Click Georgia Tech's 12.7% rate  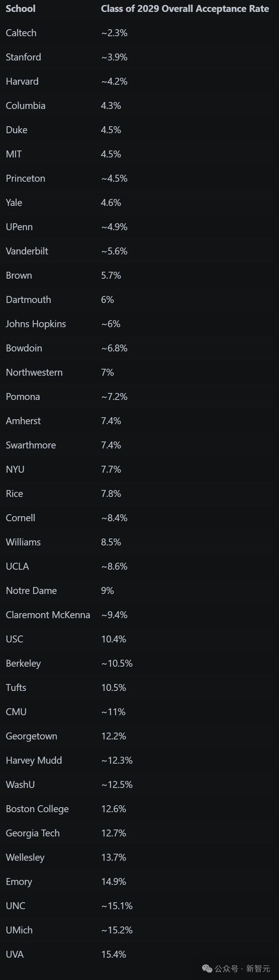point(114,833)
